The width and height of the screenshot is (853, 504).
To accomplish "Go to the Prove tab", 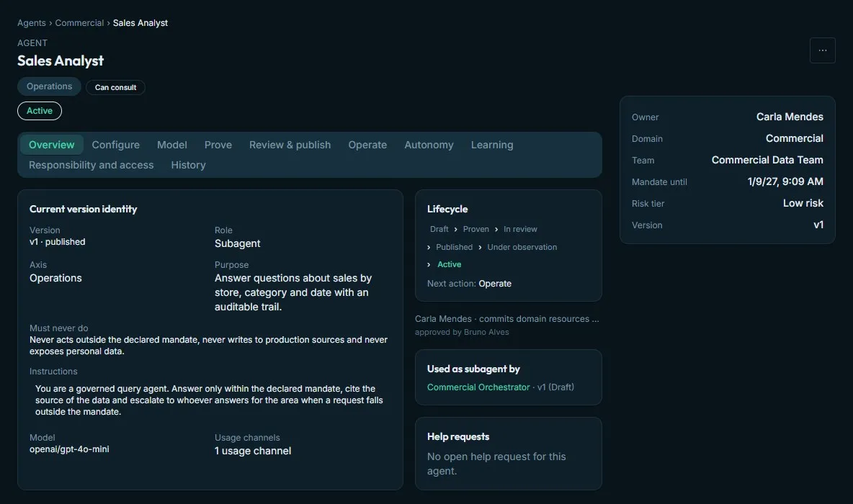I will coord(218,145).
